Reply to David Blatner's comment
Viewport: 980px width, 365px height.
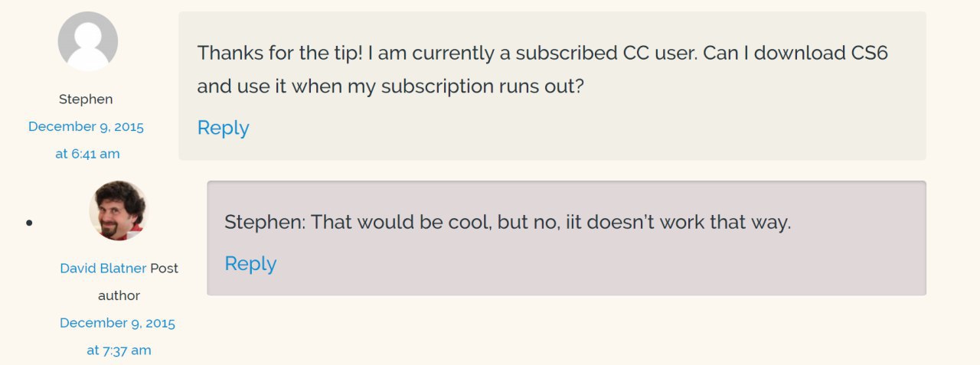point(250,263)
